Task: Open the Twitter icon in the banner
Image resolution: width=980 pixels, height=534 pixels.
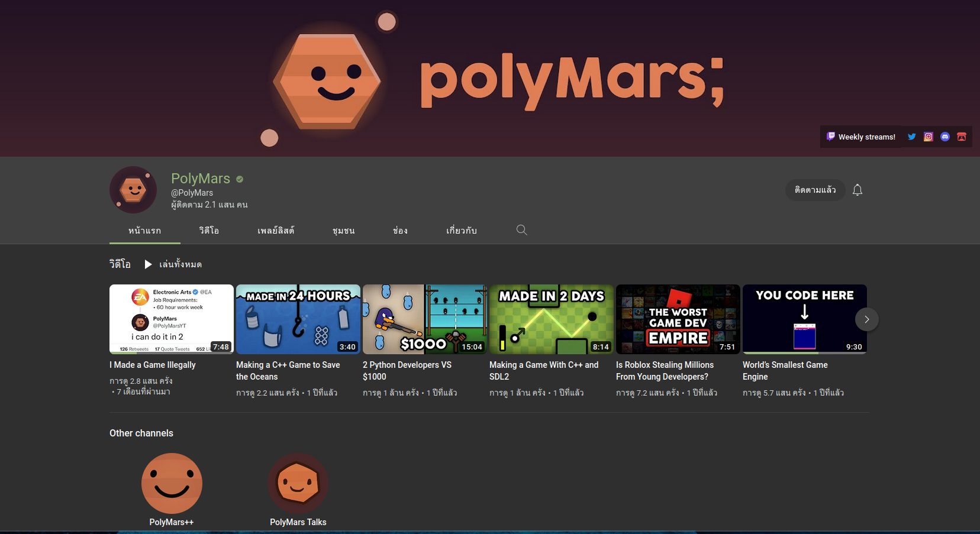Action: point(911,137)
